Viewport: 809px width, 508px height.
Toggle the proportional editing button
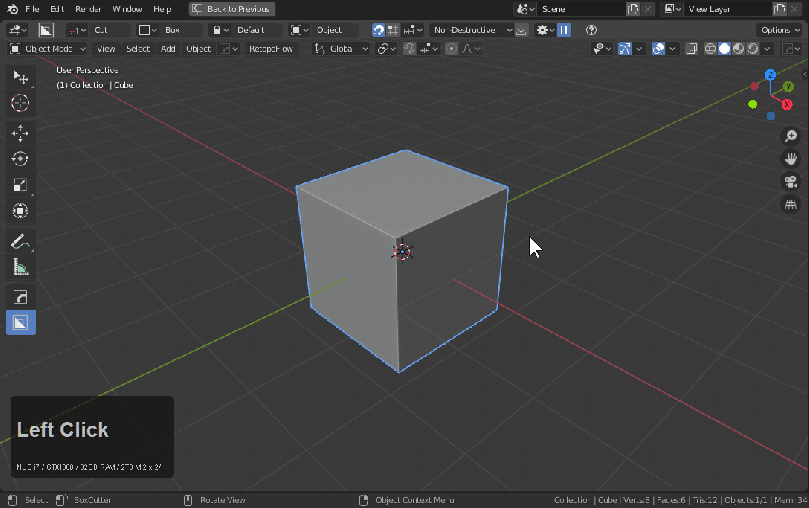tap(452, 48)
